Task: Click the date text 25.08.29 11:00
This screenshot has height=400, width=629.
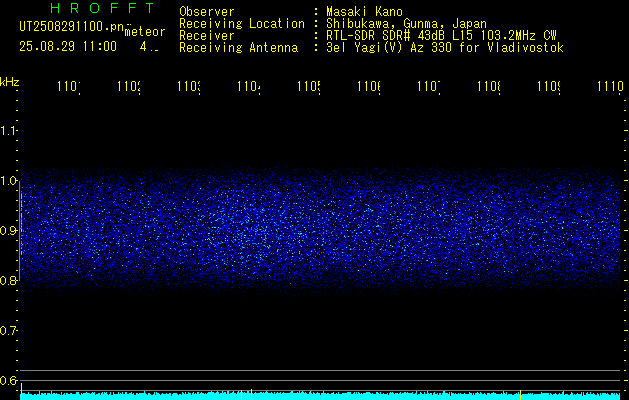Action: (x=68, y=47)
